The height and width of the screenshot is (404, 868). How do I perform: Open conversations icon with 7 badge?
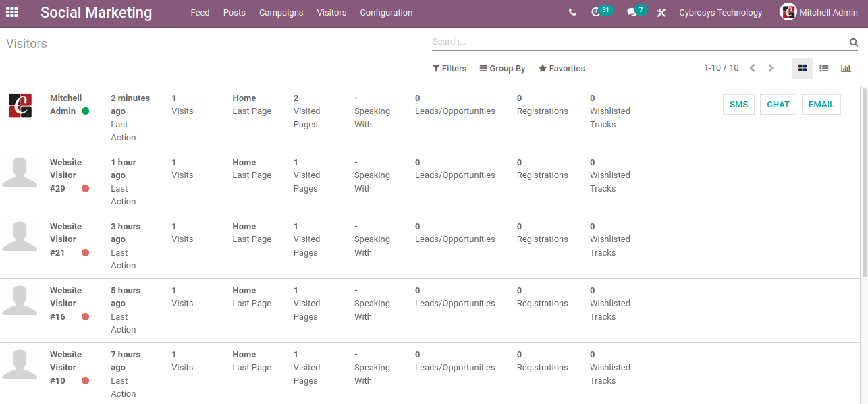(x=632, y=13)
